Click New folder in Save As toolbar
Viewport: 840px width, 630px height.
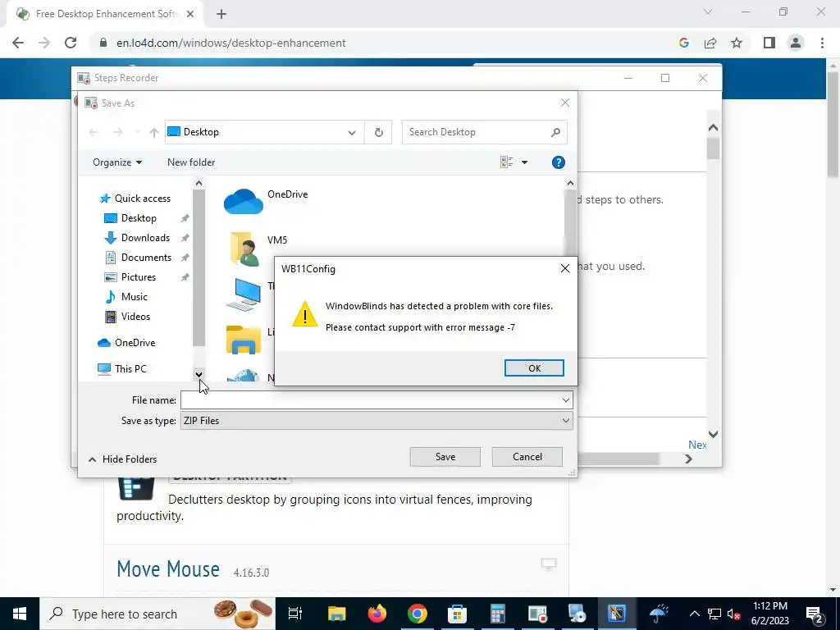190,162
